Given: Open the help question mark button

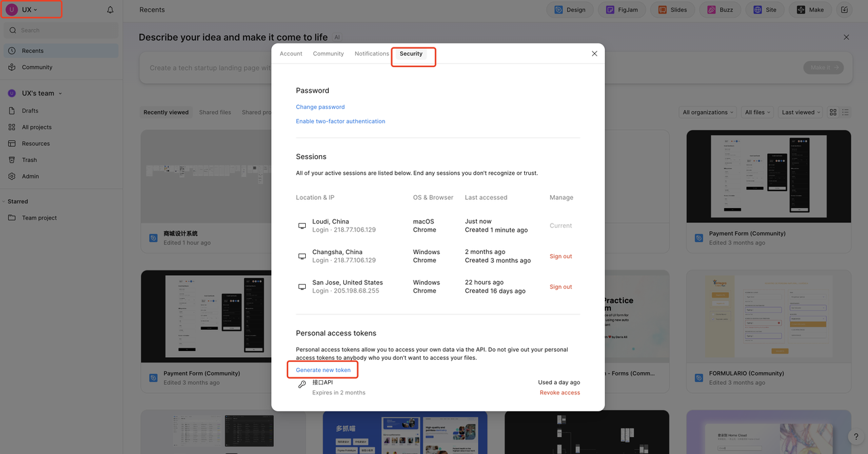Looking at the screenshot, I should coord(855,437).
